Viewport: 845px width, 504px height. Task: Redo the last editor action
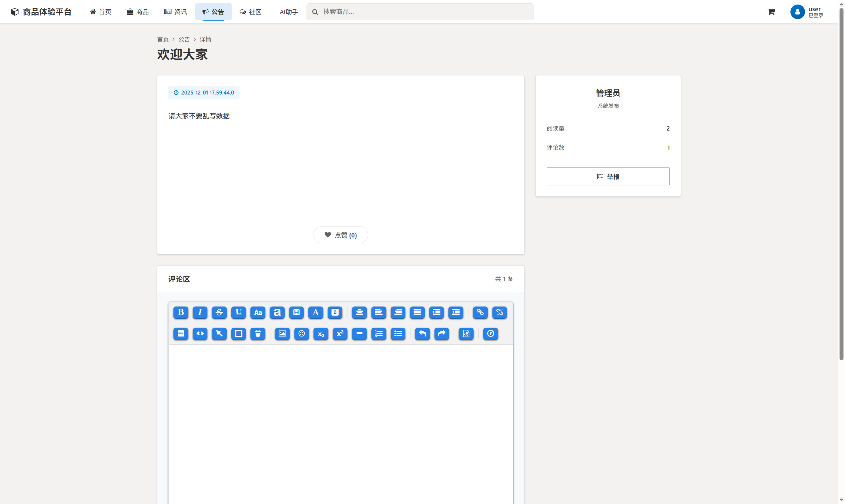coord(441,334)
